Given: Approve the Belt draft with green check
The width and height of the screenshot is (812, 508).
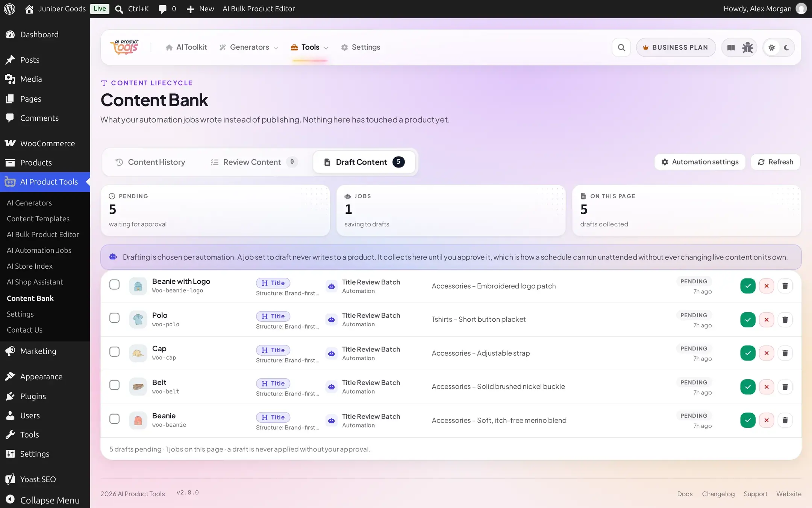Looking at the screenshot, I should tap(748, 387).
